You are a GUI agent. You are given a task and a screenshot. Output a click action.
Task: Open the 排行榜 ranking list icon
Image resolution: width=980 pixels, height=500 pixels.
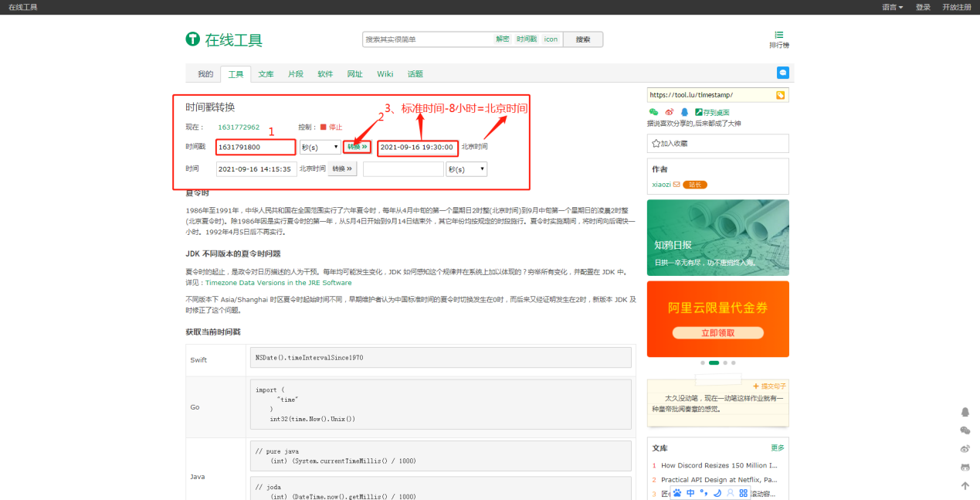click(778, 36)
